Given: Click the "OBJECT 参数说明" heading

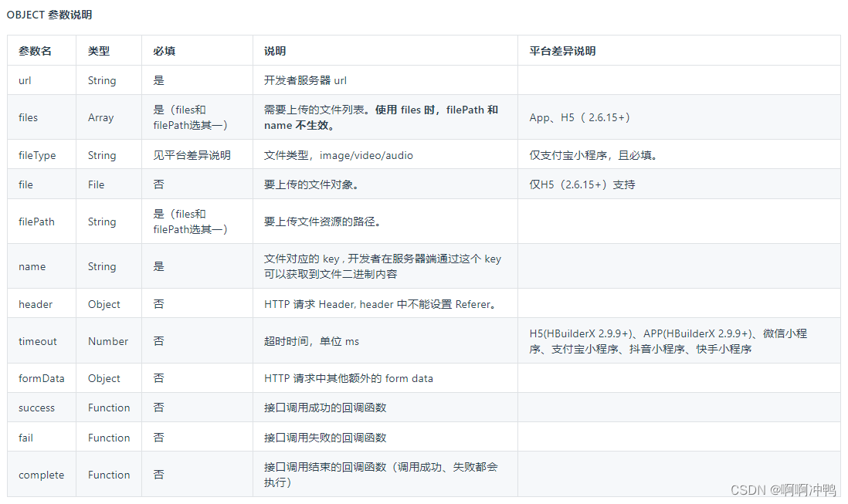Looking at the screenshot, I should tap(48, 14).
